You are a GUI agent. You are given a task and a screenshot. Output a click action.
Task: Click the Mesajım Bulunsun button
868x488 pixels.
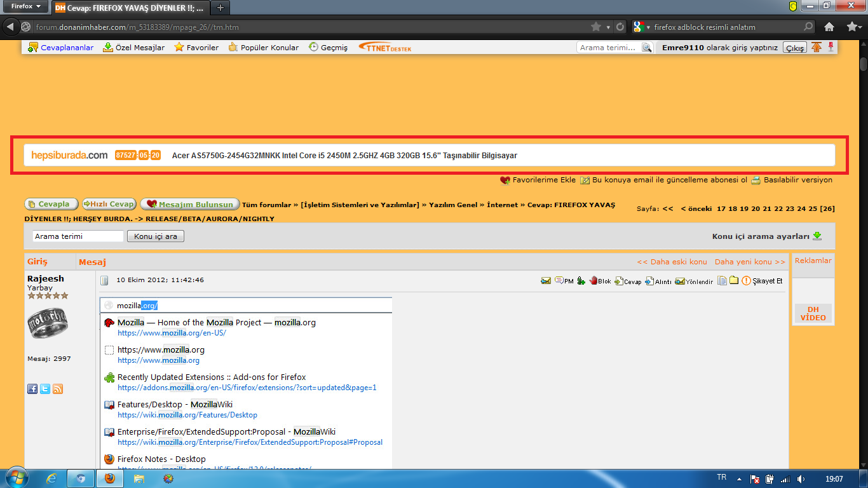click(190, 204)
